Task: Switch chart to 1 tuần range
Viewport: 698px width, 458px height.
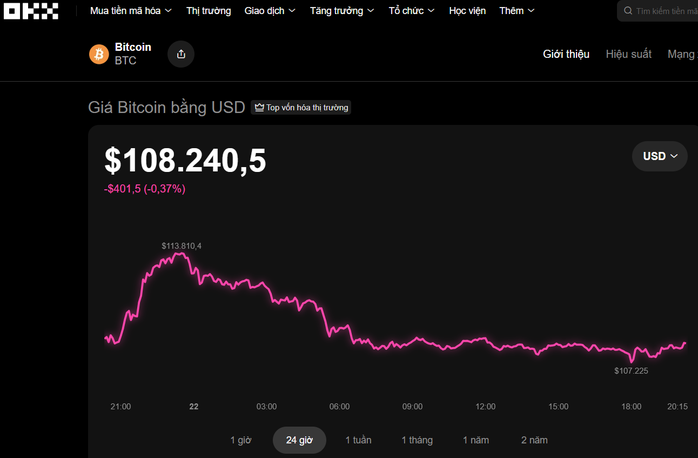Action: 358,440
